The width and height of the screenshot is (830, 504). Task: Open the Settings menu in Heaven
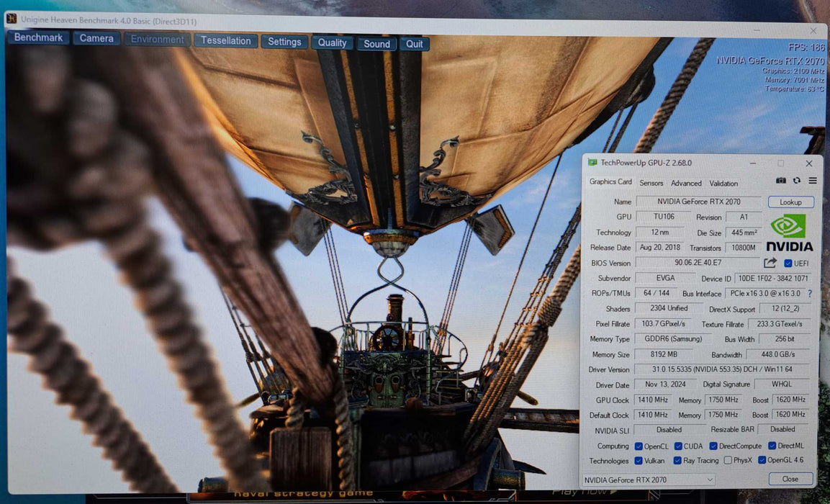(284, 42)
